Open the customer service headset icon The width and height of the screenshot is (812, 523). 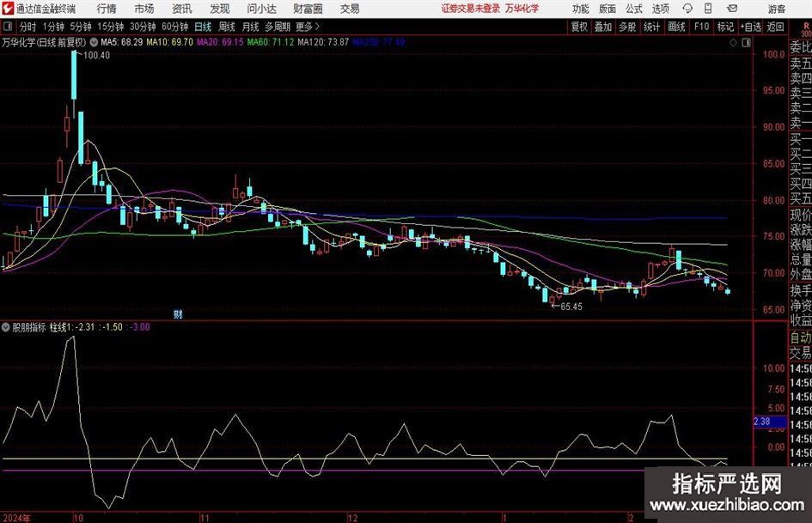687,9
